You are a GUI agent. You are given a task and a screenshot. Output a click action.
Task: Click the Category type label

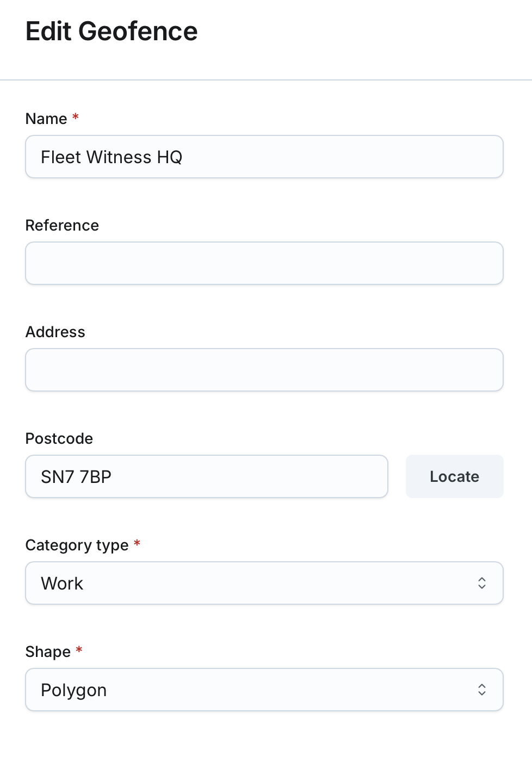(77, 545)
